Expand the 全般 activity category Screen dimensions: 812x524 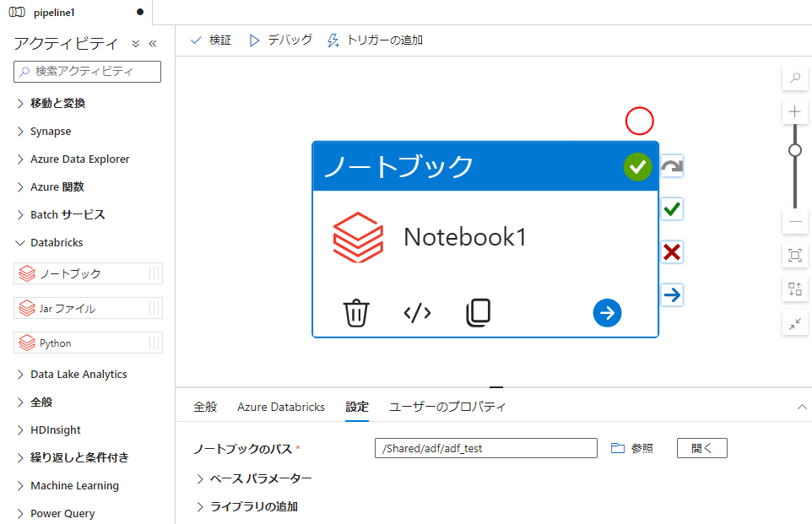pos(35,402)
